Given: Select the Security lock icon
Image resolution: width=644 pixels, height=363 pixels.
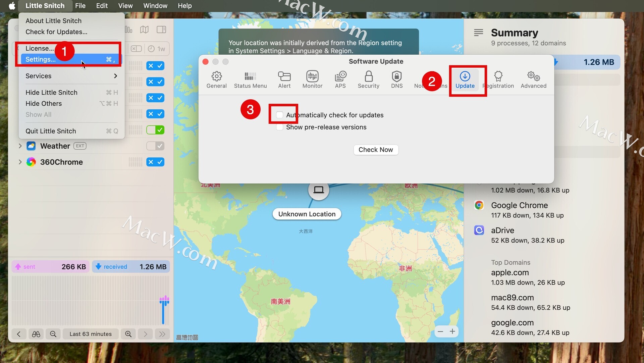Looking at the screenshot, I should tap(368, 76).
